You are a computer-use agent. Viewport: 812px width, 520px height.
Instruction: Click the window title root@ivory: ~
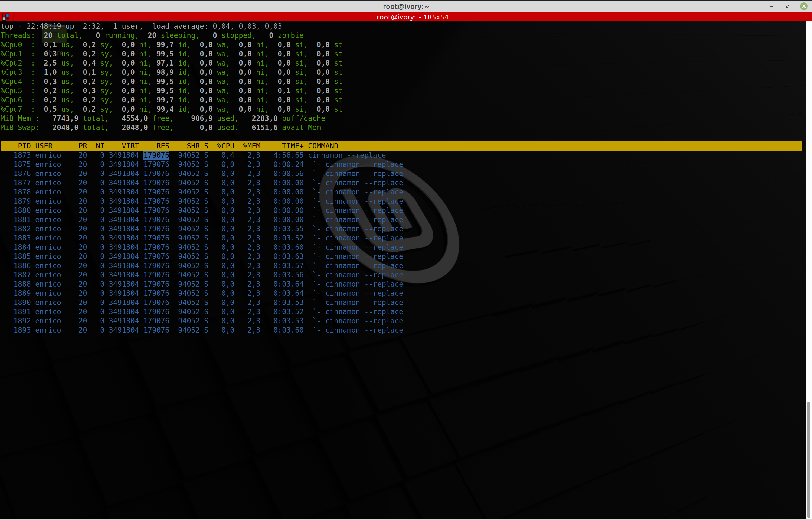pos(406,6)
